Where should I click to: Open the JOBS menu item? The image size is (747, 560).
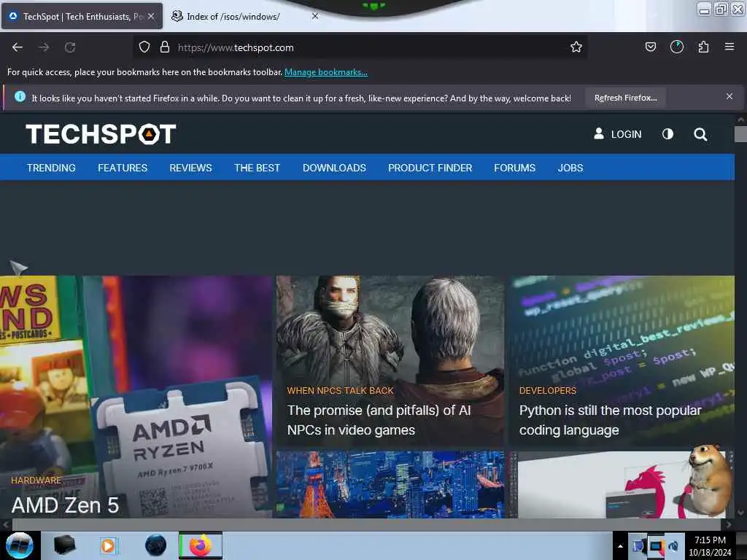point(570,168)
